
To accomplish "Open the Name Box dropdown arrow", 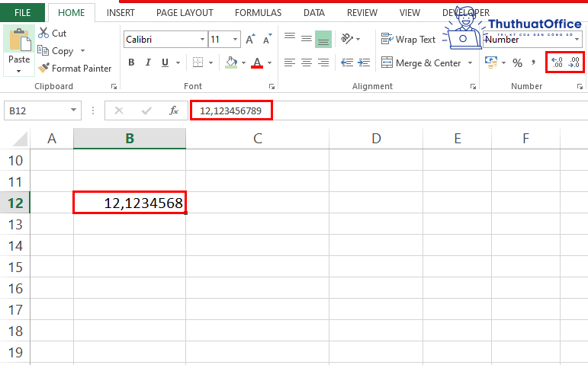I will point(73,110).
